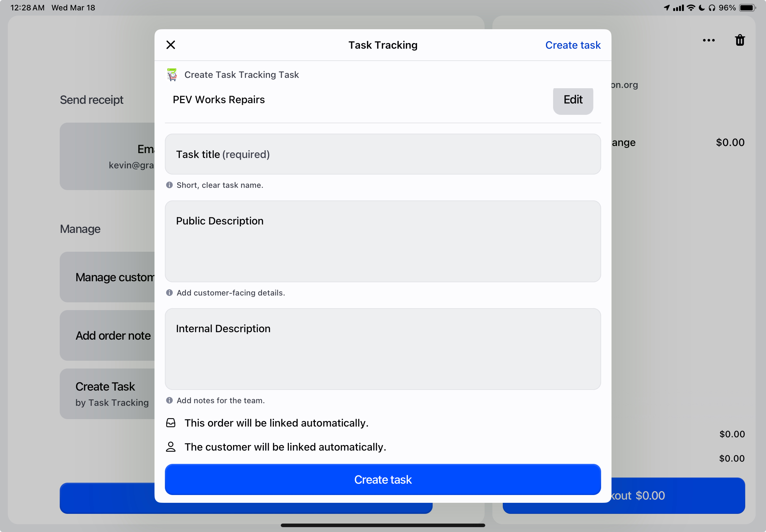
Task: Click the Do Not Disturb moon icon
Action: (702, 8)
